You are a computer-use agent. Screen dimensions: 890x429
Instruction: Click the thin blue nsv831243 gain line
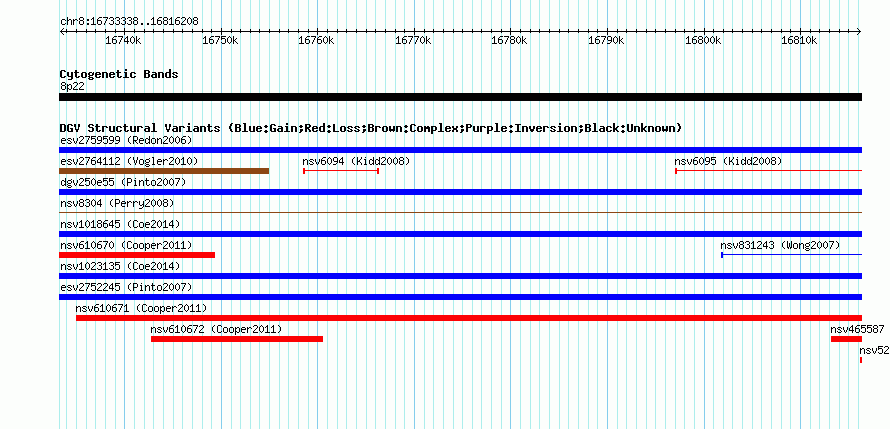791,255
